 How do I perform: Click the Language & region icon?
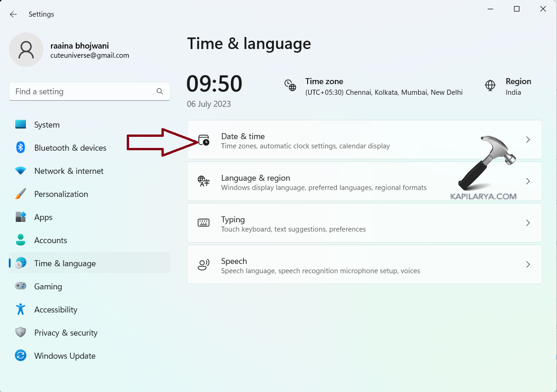pyautogui.click(x=204, y=181)
